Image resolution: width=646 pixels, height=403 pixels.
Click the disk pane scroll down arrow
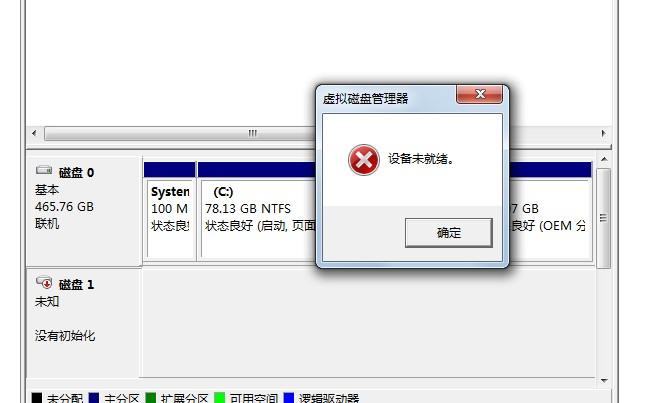(x=604, y=380)
